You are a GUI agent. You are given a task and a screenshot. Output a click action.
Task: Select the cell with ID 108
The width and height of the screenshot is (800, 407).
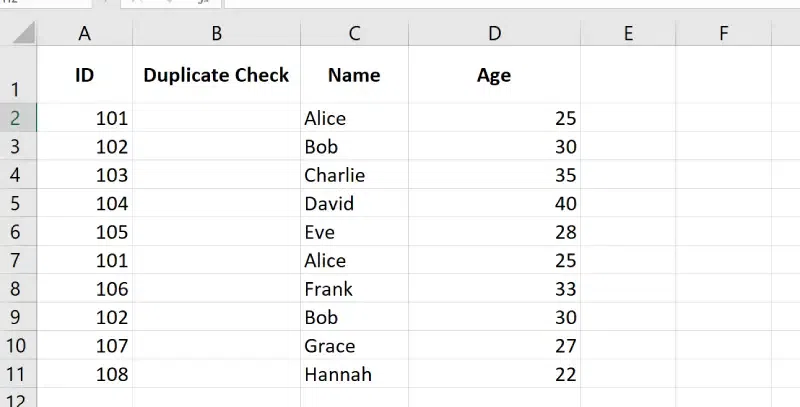85,375
